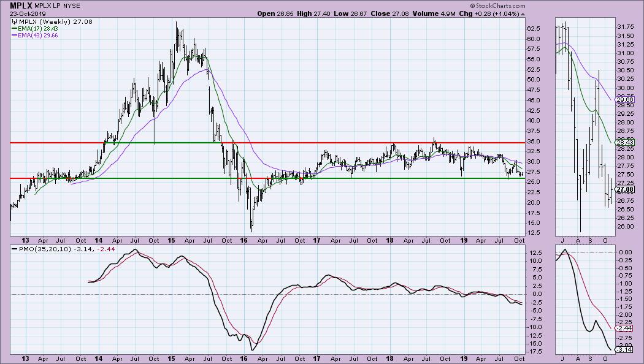Click the 2016 year marker on price axis
The height and width of the screenshot is (364, 644).
click(243, 240)
